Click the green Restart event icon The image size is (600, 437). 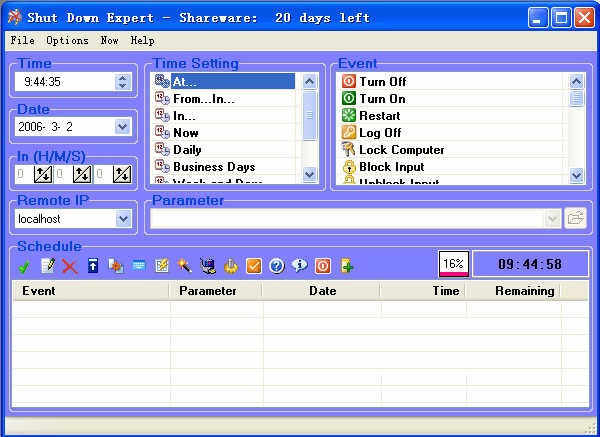click(349, 116)
